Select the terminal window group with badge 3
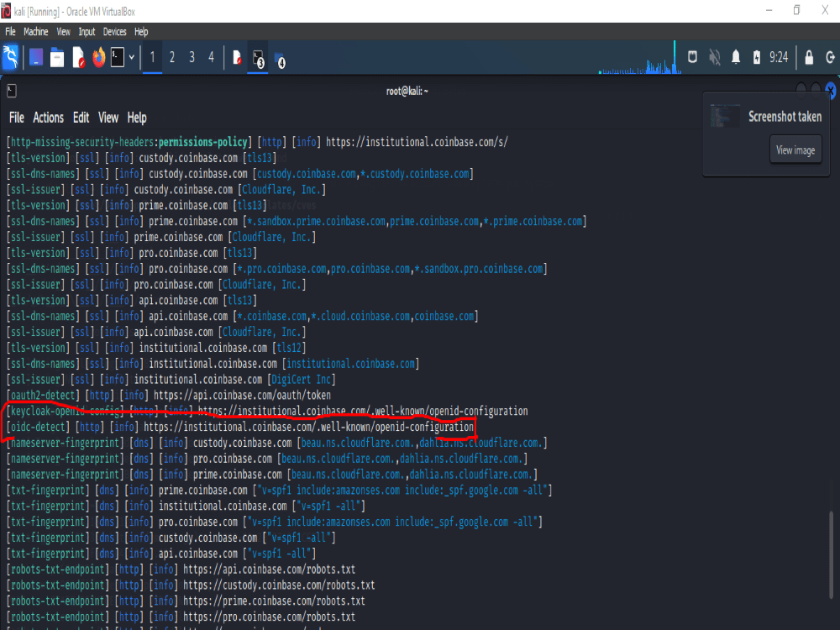 click(258, 59)
